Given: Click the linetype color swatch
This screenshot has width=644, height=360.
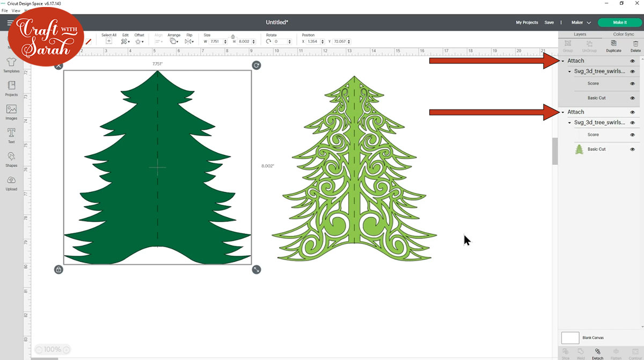Looking at the screenshot, I should coord(89,41).
